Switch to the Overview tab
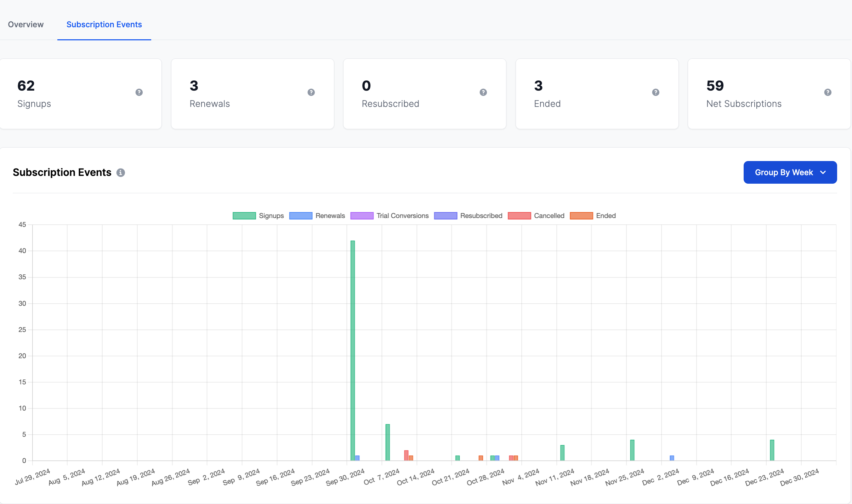This screenshot has width=852, height=504. click(25, 24)
